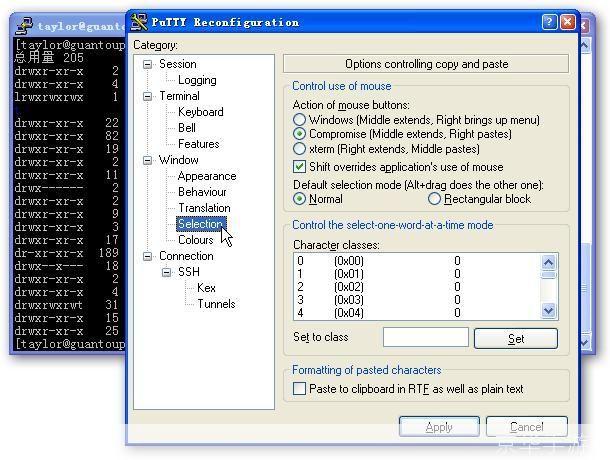Enable Paste to clipboard in RTF
The width and height of the screenshot is (610, 460).
299,388
